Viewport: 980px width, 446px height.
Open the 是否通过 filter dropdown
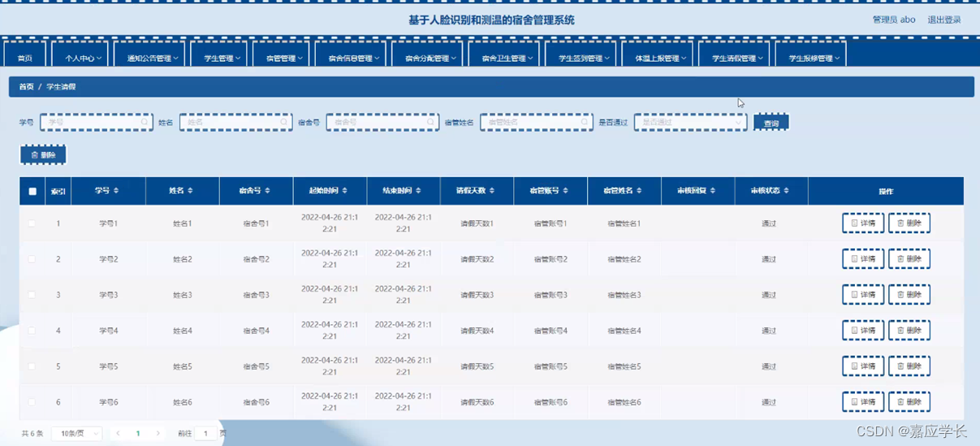click(691, 123)
